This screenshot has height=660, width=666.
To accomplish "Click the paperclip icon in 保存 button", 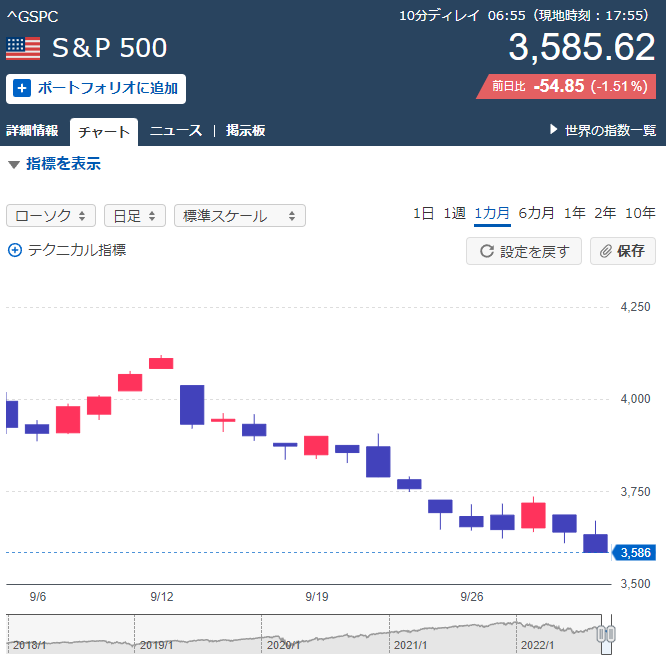I will coord(606,251).
